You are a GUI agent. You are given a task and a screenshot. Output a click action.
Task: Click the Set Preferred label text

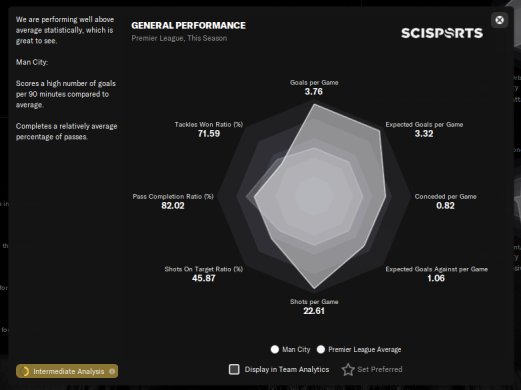pyautogui.click(x=380, y=369)
